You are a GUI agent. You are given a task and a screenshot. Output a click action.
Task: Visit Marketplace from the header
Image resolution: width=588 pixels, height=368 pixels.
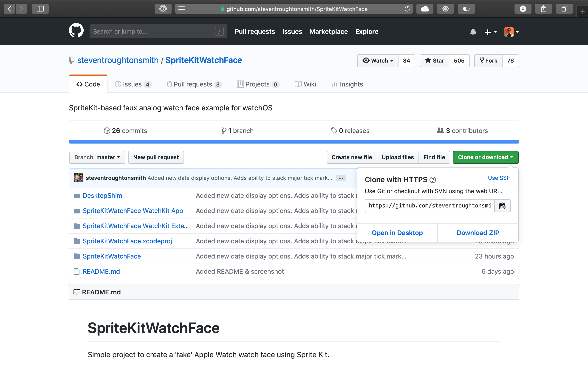click(328, 32)
